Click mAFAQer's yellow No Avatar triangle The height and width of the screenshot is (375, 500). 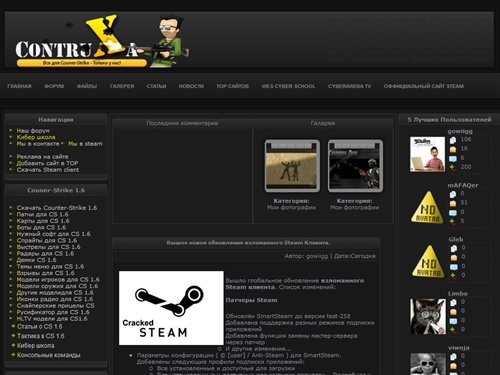(x=428, y=207)
